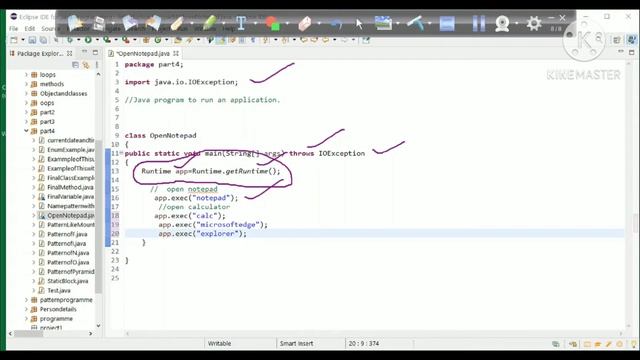Screen dimensions: 640x360
Task: Maximize the Package Explorer view
Action: [x=95, y=52]
